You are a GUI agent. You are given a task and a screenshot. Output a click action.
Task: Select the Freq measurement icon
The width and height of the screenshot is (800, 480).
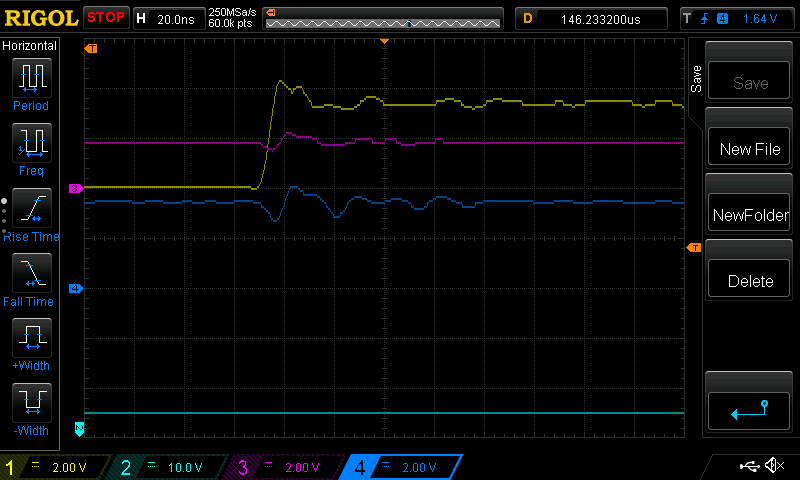32,142
